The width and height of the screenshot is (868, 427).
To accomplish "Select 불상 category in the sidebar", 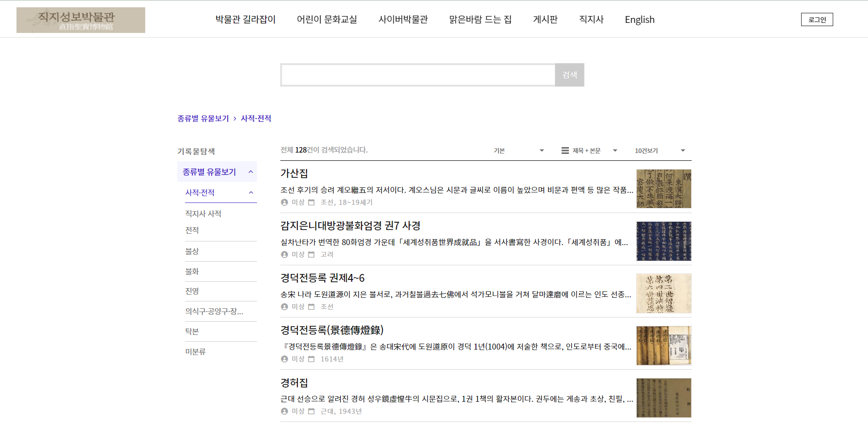I will click(x=192, y=251).
